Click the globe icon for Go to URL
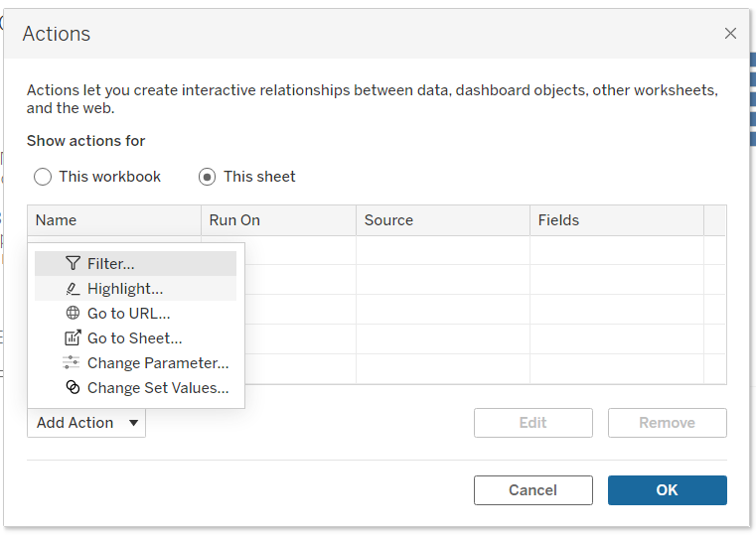 pos(73,314)
